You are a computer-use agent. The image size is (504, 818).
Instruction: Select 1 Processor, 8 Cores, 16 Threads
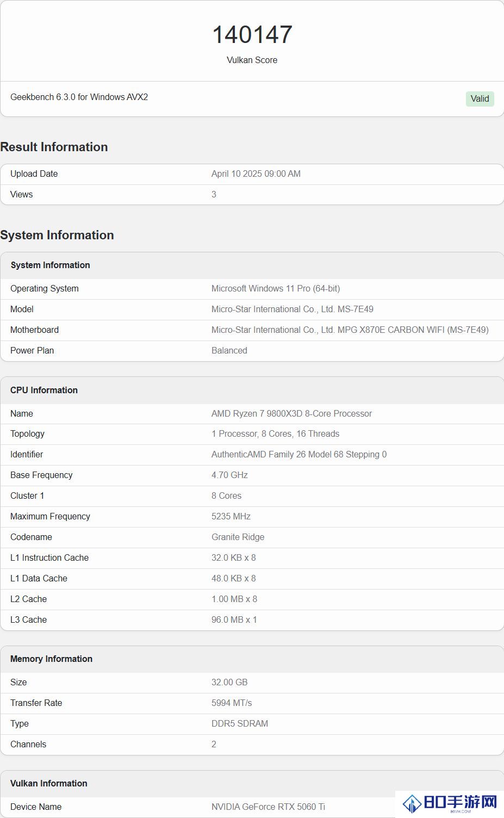[275, 433]
